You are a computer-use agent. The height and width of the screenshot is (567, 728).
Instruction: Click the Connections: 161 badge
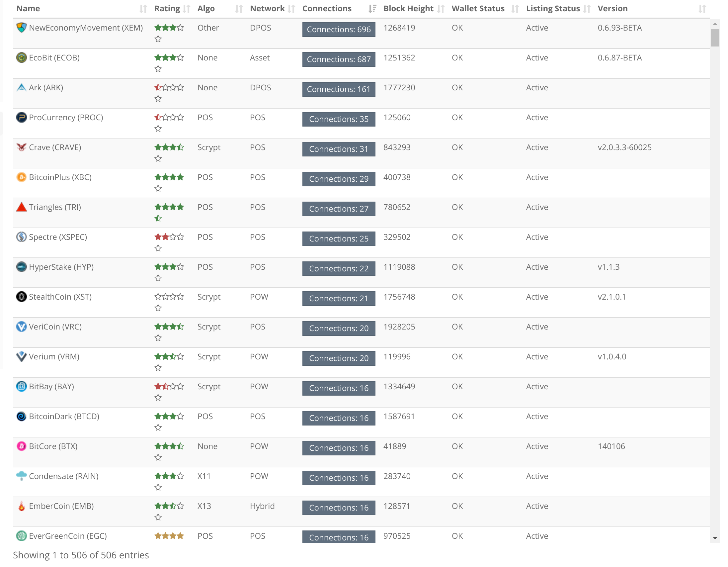tap(339, 89)
